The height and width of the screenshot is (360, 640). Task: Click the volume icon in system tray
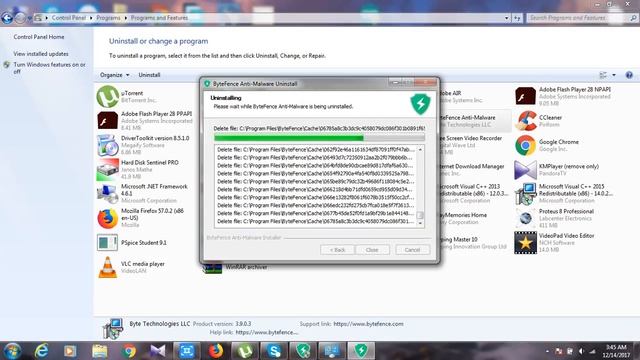tap(581, 351)
